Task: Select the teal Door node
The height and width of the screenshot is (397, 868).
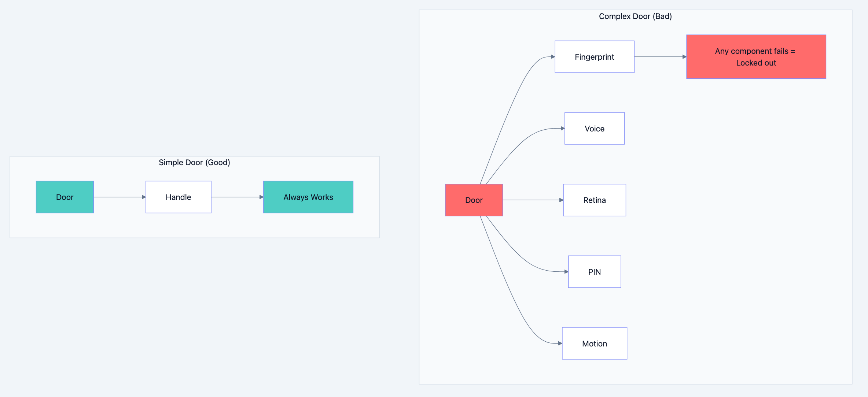Action: tap(65, 197)
